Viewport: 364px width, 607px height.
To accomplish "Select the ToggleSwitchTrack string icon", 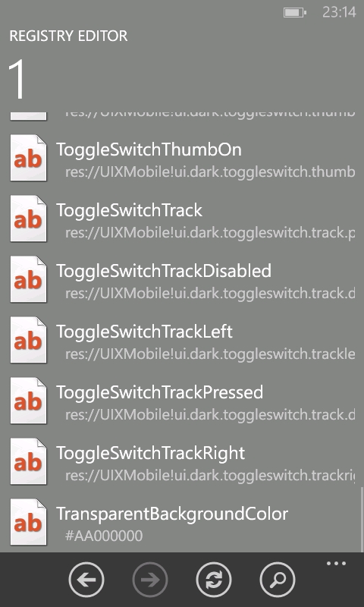I will coord(28,219).
